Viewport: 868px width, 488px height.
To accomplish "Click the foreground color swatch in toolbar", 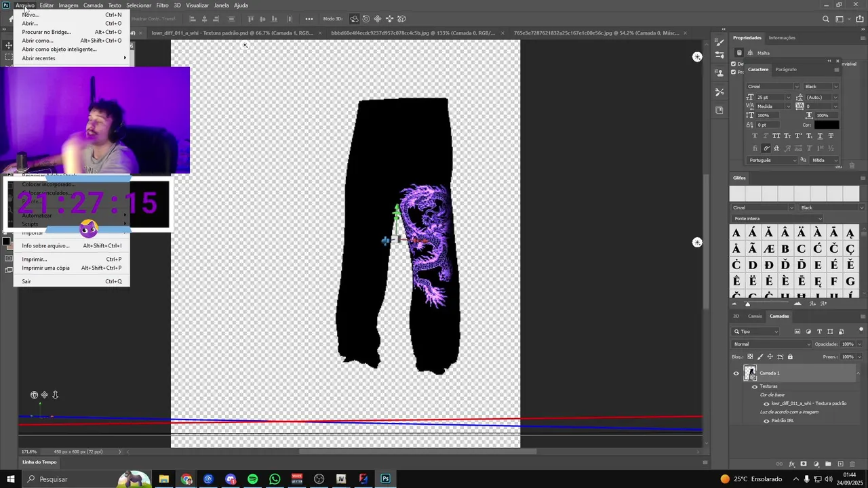I will (6, 241).
